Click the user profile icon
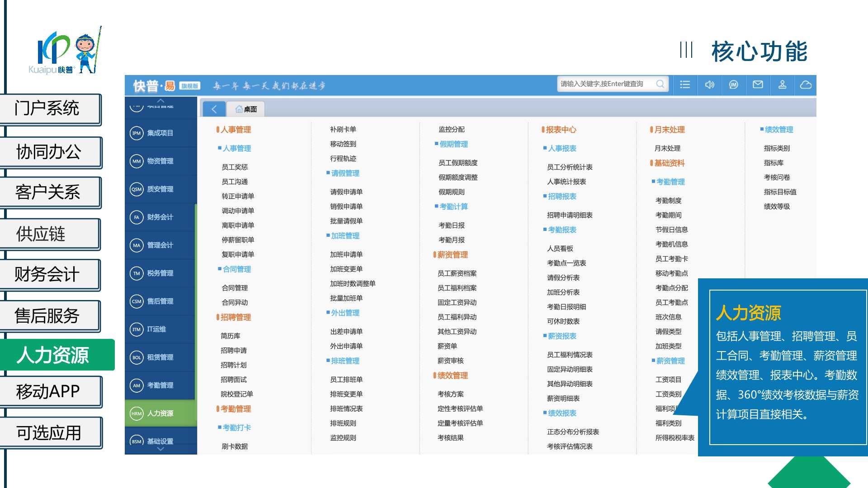868x488 pixels. [x=782, y=84]
